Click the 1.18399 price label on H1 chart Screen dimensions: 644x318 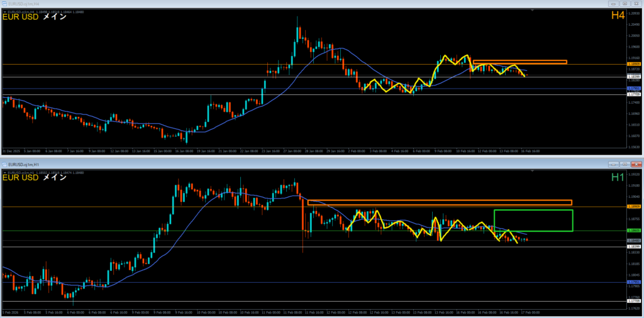point(634,247)
